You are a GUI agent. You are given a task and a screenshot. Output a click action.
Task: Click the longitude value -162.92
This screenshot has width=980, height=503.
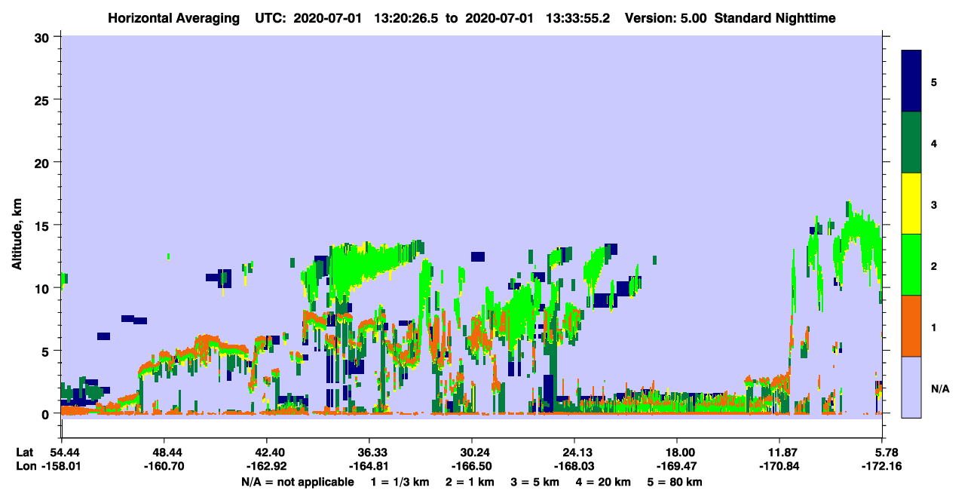pos(266,467)
